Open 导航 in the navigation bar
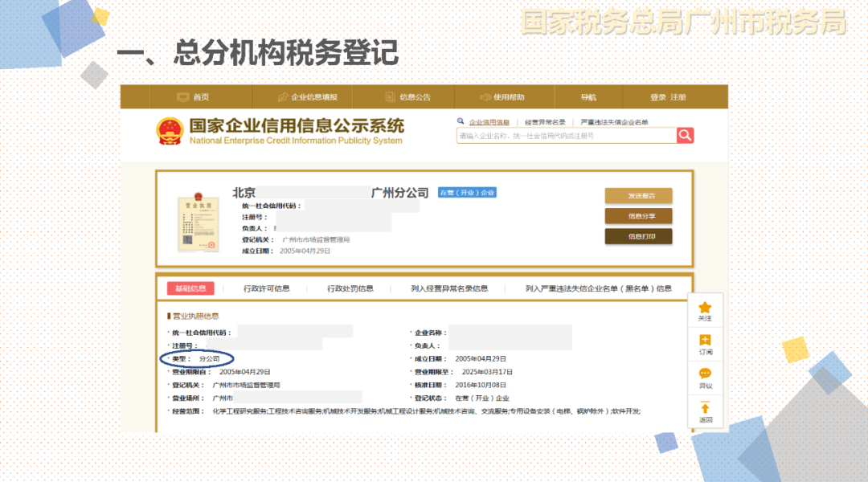This screenshot has width=868, height=482. 588,97
